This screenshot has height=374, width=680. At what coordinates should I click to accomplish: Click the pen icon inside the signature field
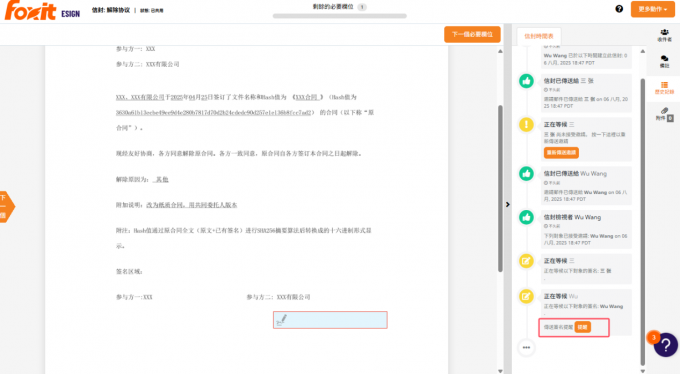point(281,320)
